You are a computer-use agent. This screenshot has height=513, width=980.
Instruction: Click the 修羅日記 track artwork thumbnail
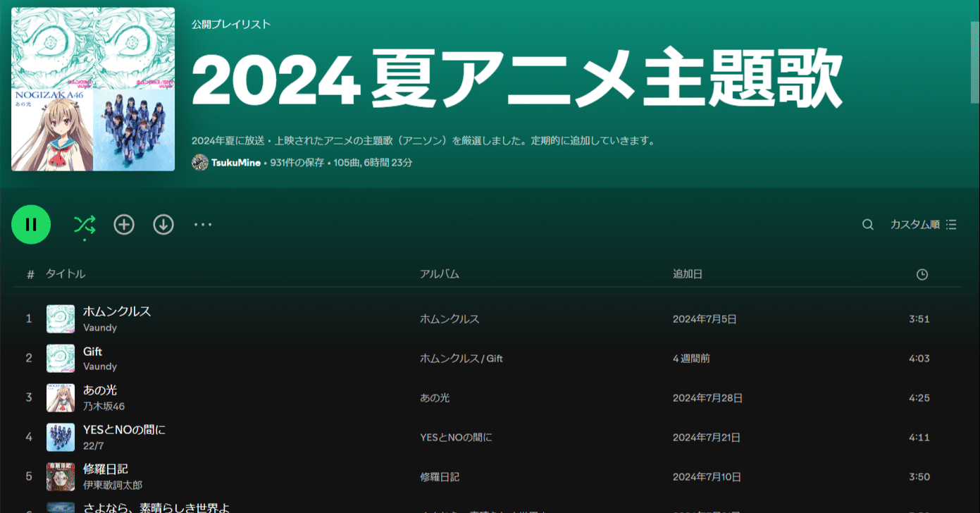point(61,476)
